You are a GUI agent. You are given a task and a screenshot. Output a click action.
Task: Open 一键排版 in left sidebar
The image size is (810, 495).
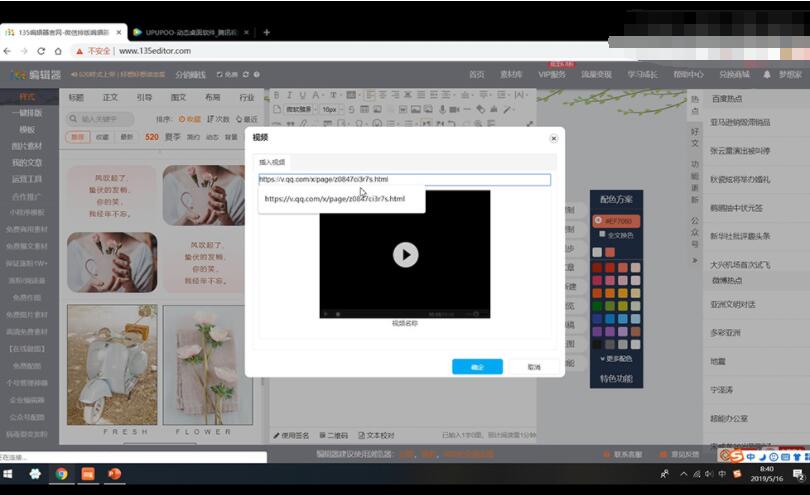point(27,113)
